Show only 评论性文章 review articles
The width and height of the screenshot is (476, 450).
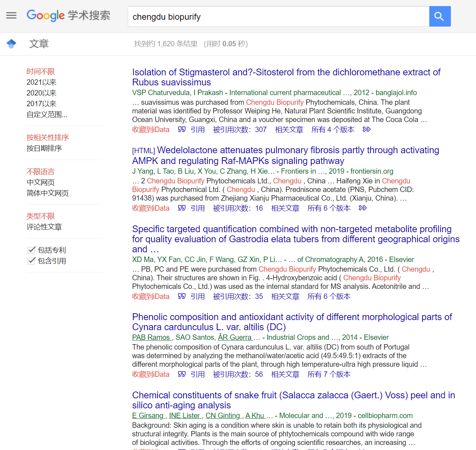pos(44,227)
